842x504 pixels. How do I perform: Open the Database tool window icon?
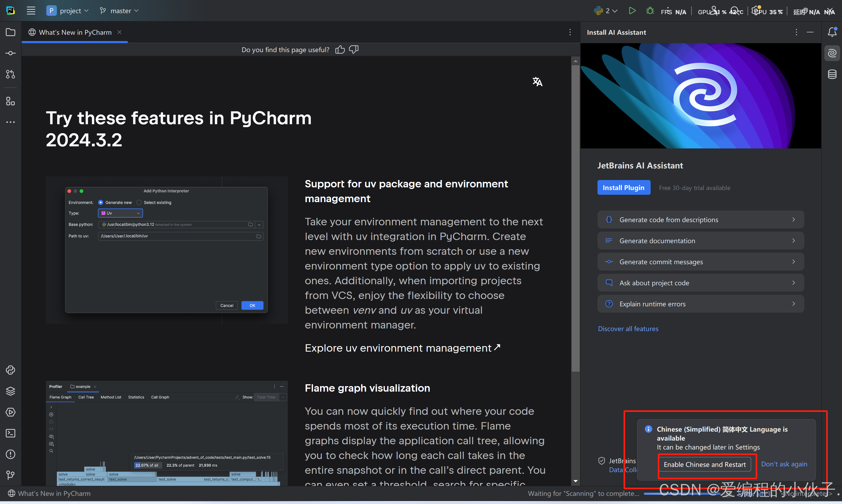coord(832,74)
